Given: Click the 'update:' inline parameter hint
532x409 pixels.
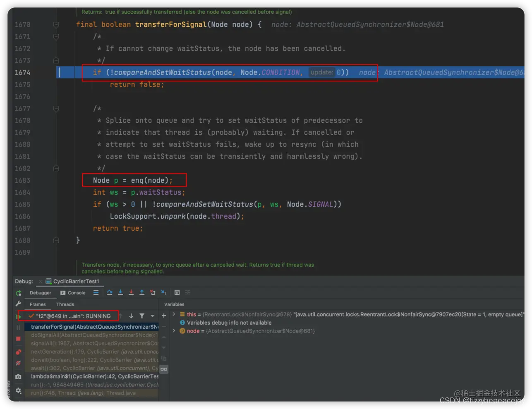Looking at the screenshot, I should 322,72.
